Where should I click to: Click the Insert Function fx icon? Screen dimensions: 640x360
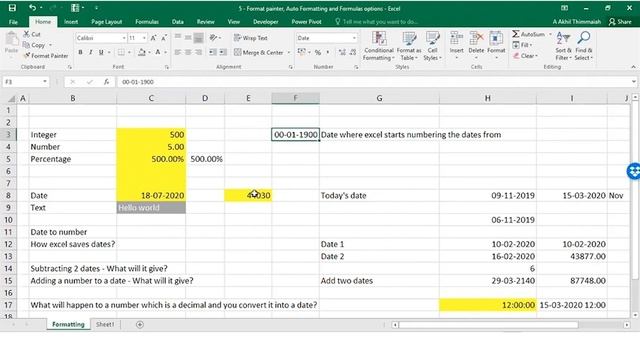106,82
